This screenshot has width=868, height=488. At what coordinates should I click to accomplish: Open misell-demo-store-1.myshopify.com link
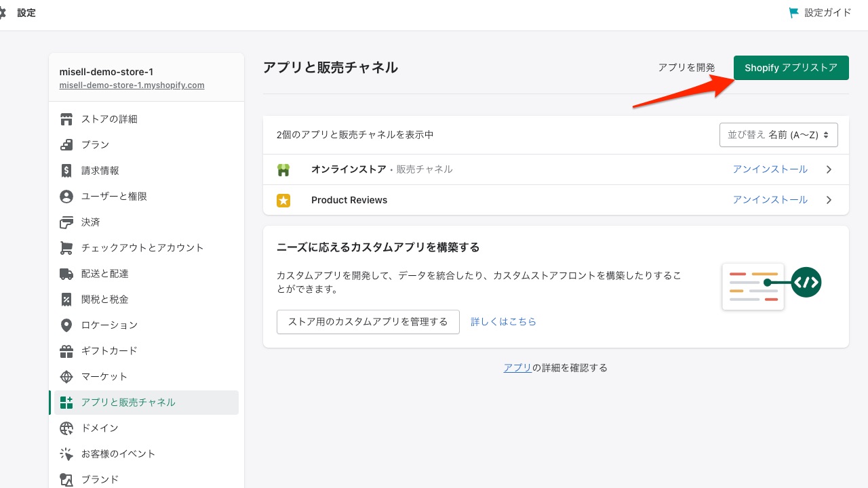click(x=132, y=85)
